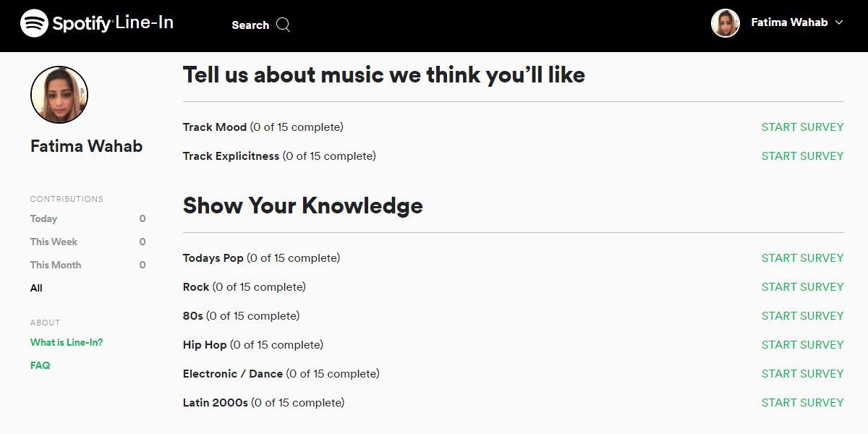The height and width of the screenshot is (434, 868).
Task: Select the This Month contributions filter
Action: (56, 265)
